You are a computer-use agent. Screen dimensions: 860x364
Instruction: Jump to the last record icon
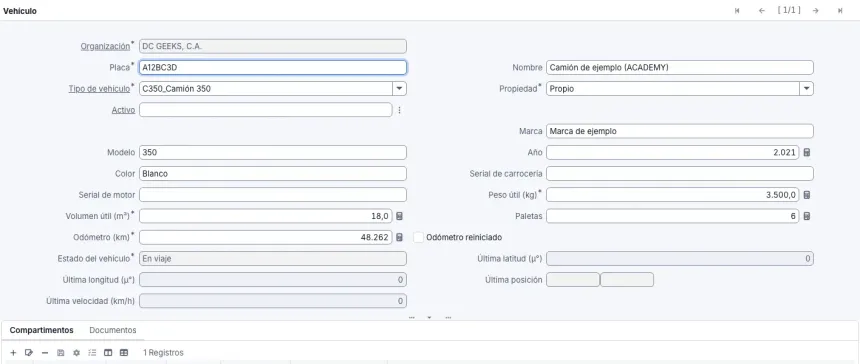coord(840,10)
